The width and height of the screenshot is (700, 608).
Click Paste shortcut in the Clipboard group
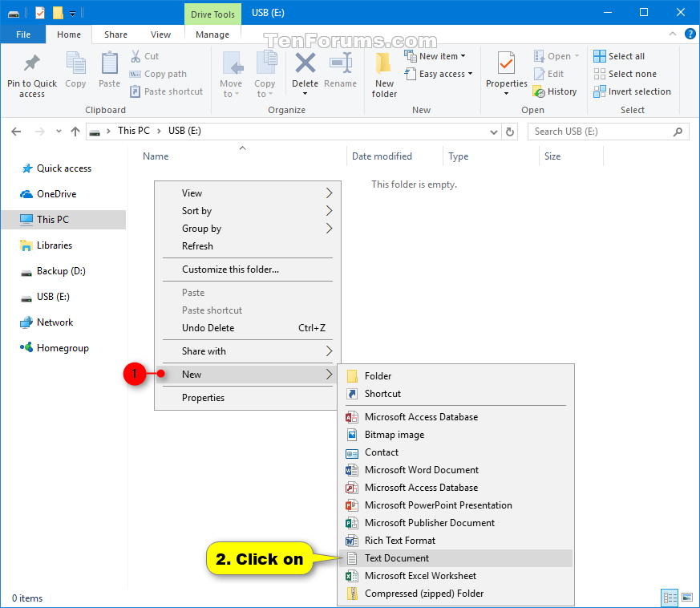(x=166, y=91)
